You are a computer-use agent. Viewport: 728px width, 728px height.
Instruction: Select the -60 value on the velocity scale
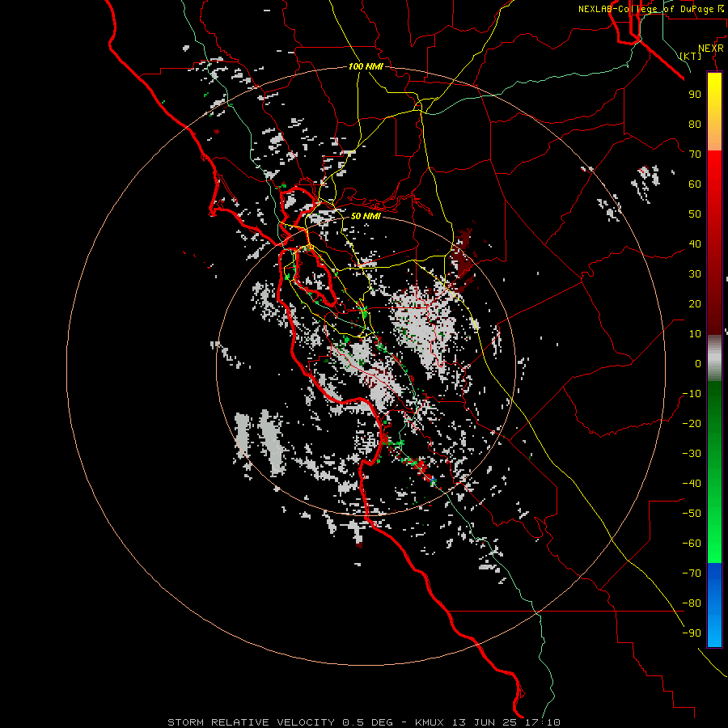click(x=692, y=544)
